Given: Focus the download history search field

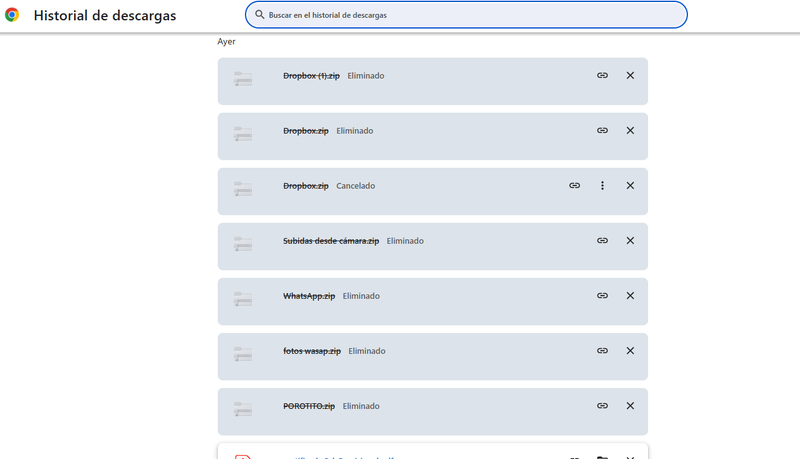Looking at the screenshot, I should [470, 15].
